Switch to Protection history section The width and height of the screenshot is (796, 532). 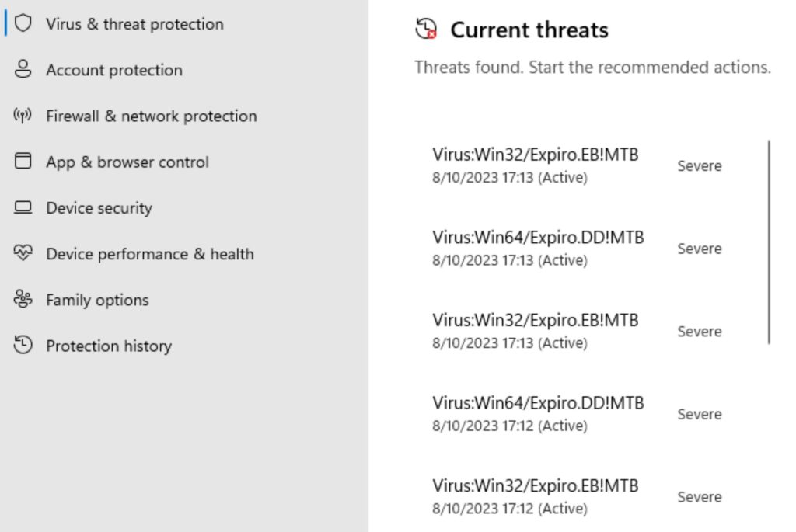click(110, 346)
